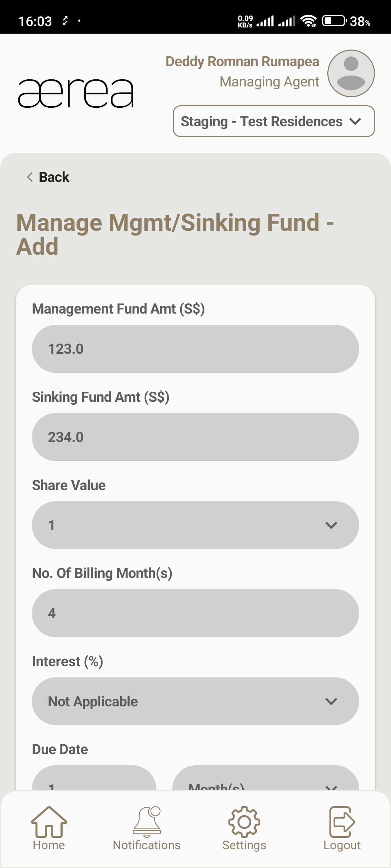The width and height of the screenshot is (391, 868).
Task: Tap the Managing Agent role label
Action: point(269,82)
